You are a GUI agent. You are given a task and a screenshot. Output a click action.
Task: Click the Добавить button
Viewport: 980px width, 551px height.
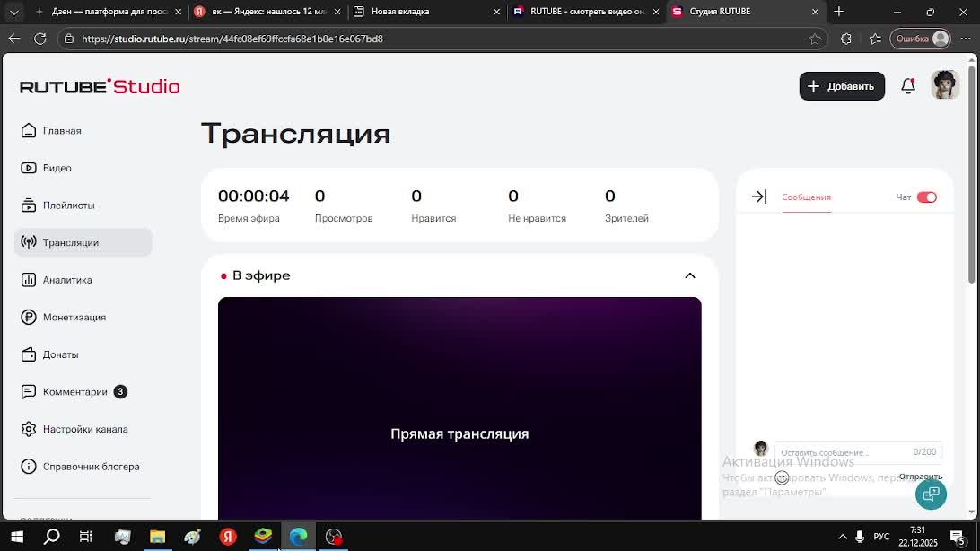[842, 86]
